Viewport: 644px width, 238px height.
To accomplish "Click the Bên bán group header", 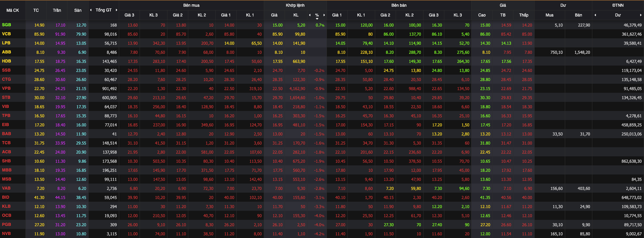I will [x=399, y=5].
